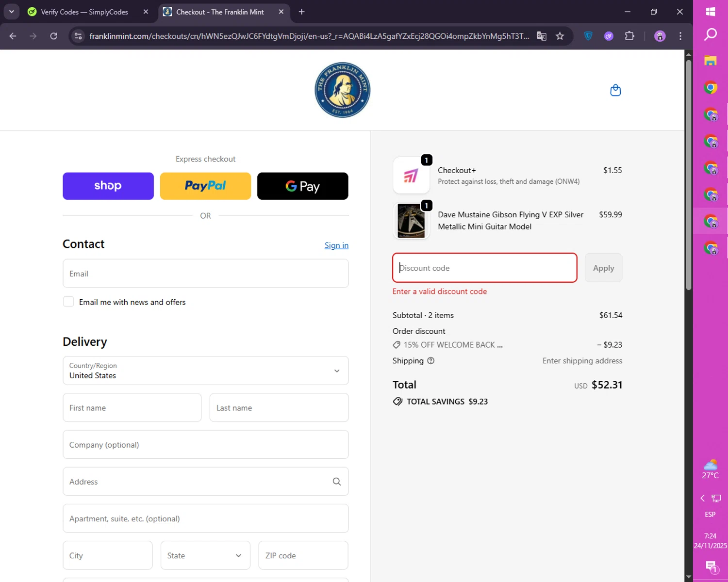
Task: Click the ZIP code field
Action: 303,555
